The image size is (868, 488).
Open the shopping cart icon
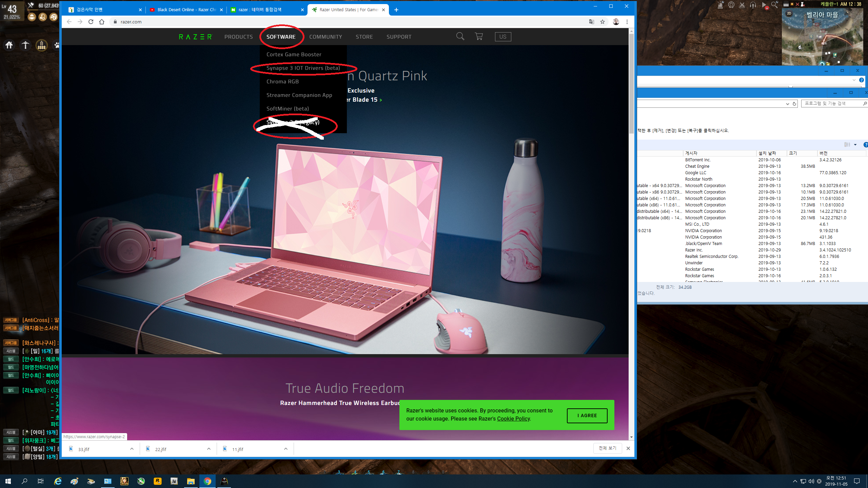coord(479,36)
